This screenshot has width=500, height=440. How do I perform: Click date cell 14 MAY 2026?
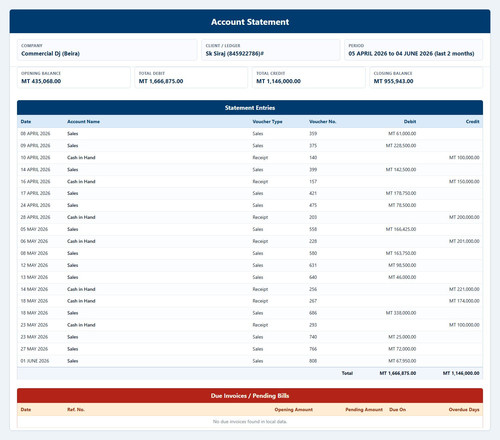(x=34, y=289)
